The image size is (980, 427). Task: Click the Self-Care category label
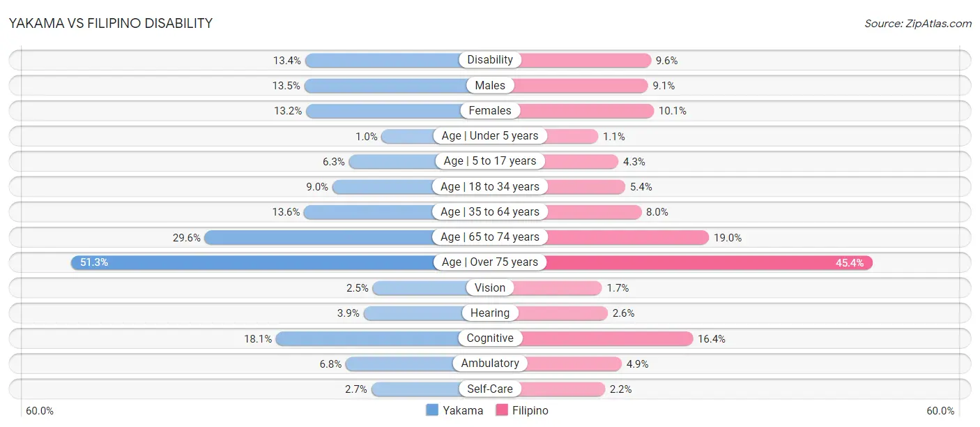point(490,389)
